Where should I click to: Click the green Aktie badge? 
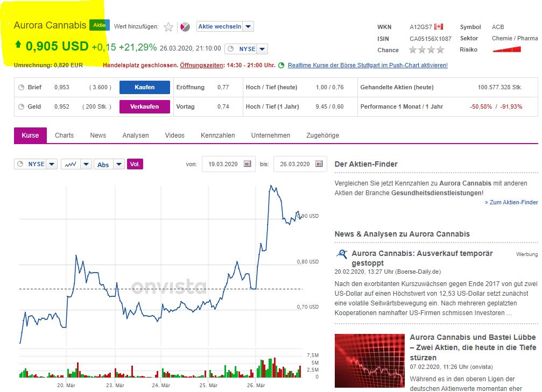click(x=100, y=25)
